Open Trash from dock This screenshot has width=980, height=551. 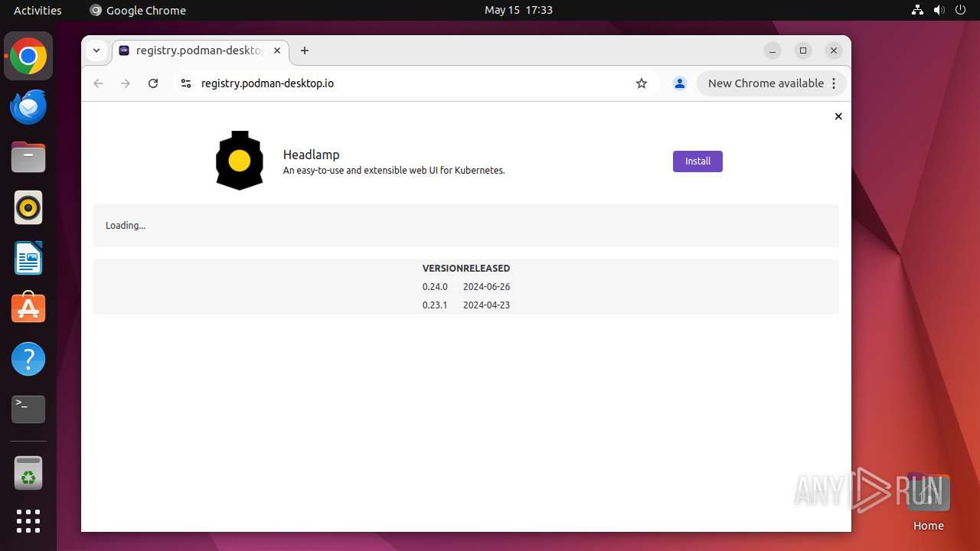28,474
